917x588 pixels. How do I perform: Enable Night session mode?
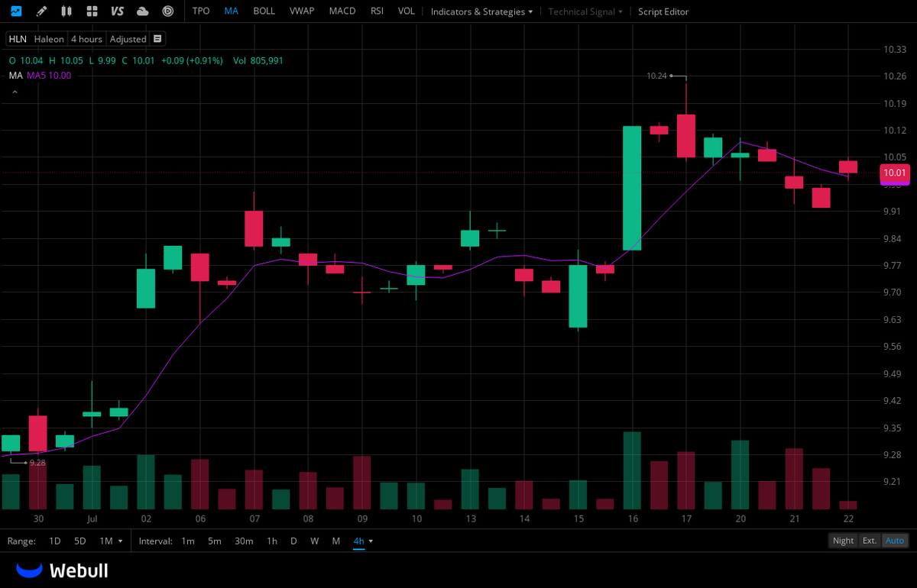pyautogui.click(x=844, y=541)
